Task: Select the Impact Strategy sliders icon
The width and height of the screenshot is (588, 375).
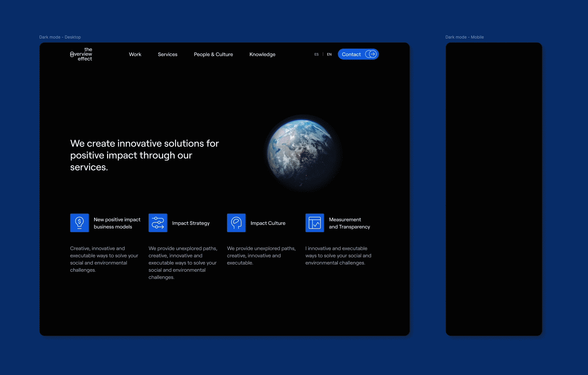Action: pos(158,223)
